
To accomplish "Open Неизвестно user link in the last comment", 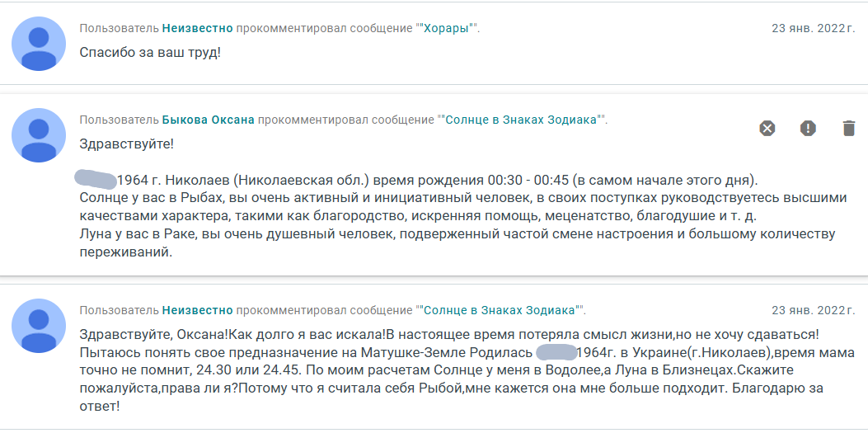I will pyautogui.click(x=198, y=311).
